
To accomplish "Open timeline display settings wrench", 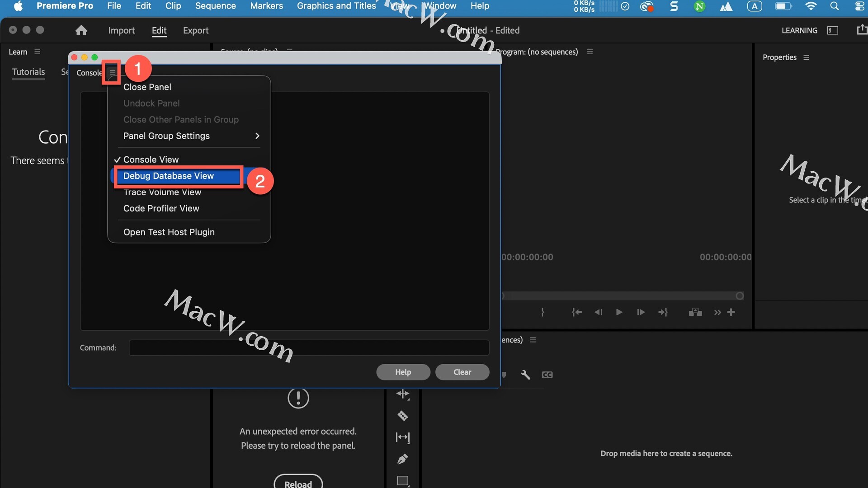I will click(x=525, y=375).
